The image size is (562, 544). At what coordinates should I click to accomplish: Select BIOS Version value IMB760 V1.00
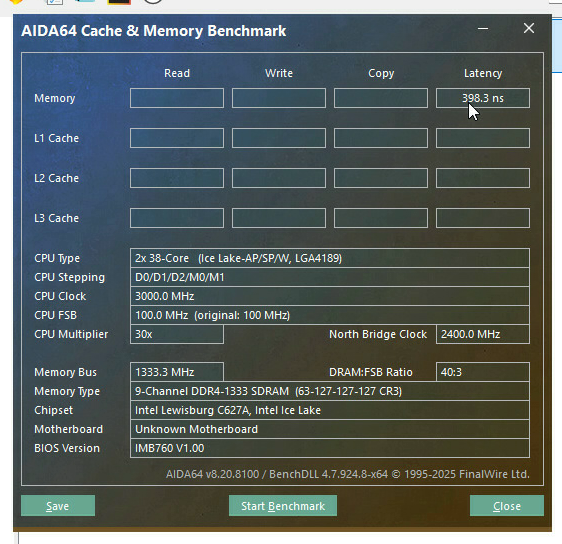coord(330,448)
